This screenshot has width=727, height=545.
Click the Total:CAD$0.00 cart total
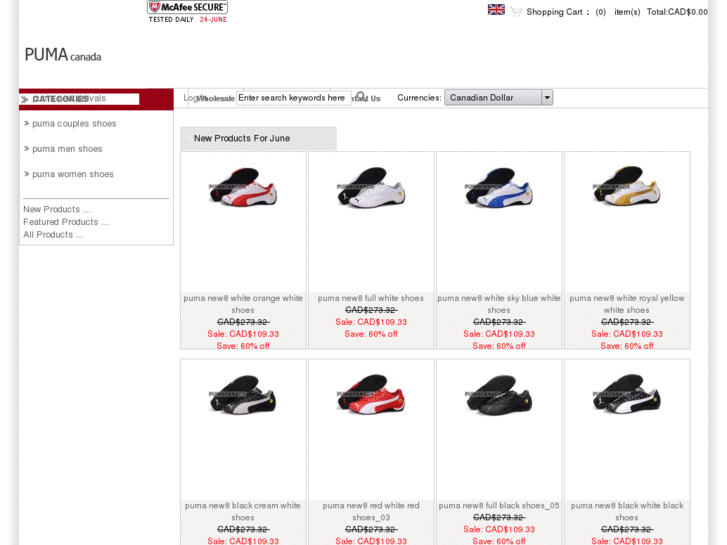point(677,12)
